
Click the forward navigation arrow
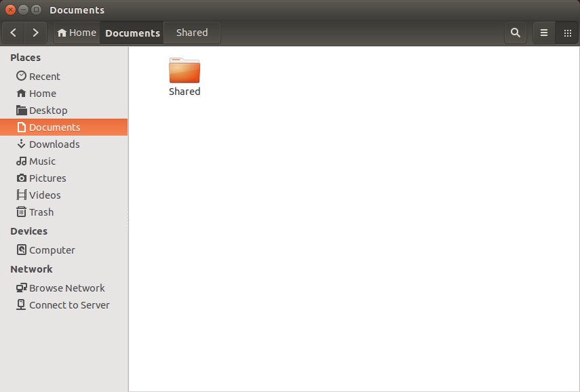click(x=35, y=33)
